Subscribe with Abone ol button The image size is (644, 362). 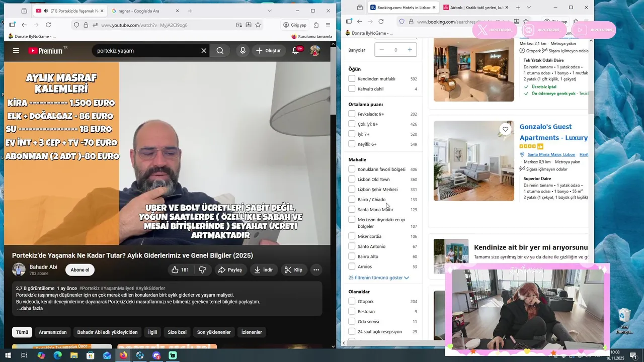[80, 270]
